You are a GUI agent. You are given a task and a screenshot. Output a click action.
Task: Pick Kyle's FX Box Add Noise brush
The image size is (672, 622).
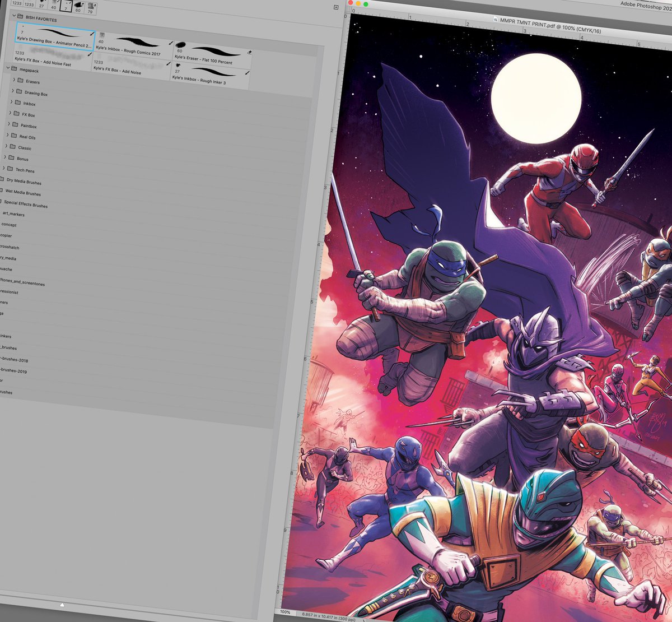point(131,67)
